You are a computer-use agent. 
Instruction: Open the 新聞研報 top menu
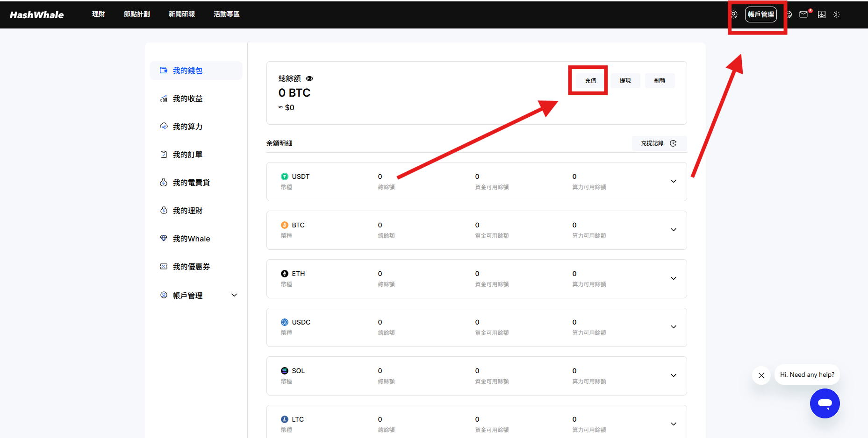tap(182, 14)
